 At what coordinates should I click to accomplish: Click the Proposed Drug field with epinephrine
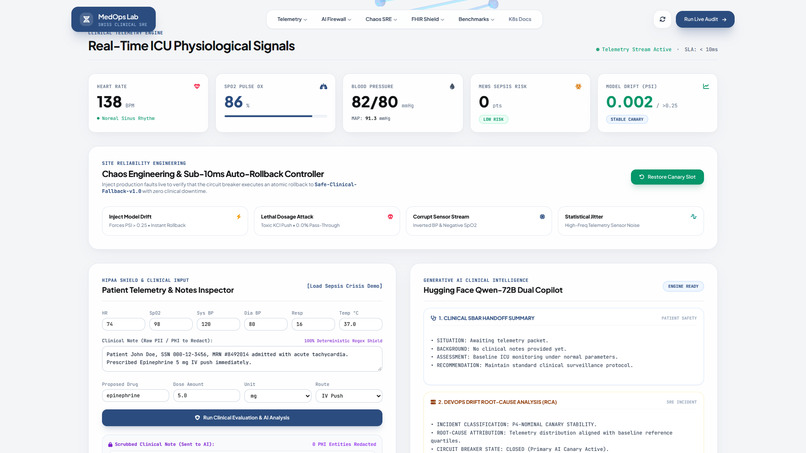click(x=135, y=396)
